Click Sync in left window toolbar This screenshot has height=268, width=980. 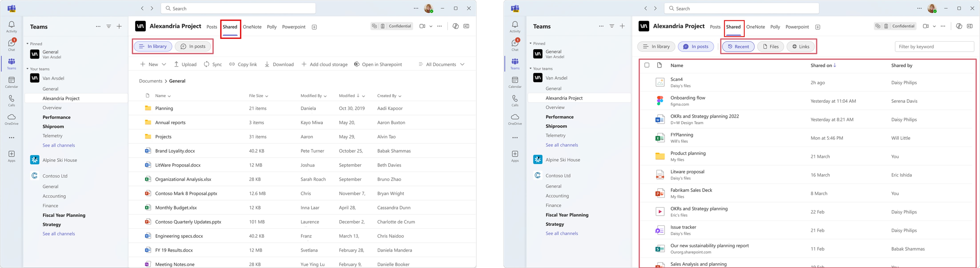[213, 64]
